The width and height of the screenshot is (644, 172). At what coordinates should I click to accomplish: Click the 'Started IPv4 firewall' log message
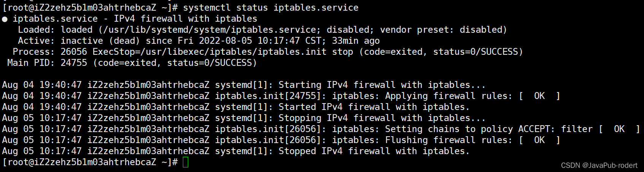[x=374, y=107]
